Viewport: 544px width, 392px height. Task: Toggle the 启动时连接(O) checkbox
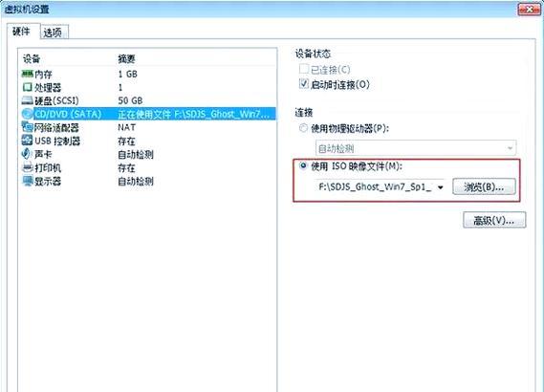304,83
